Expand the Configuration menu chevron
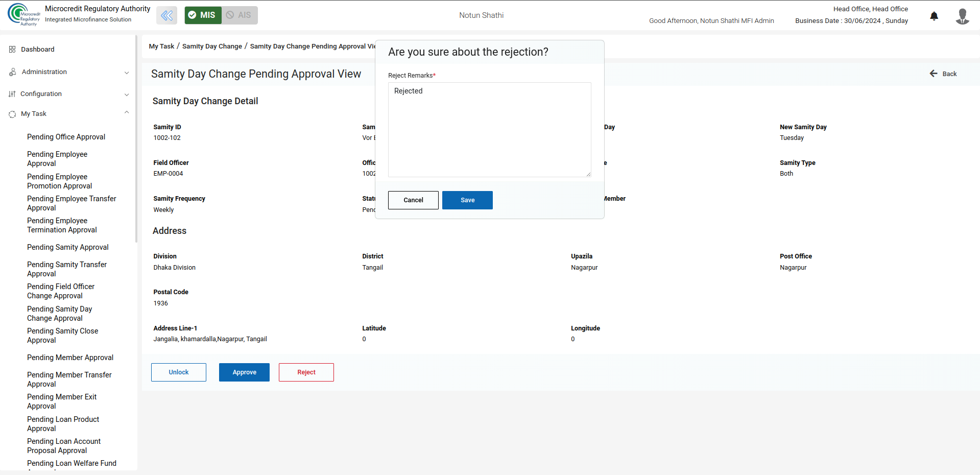This screenshot has height=475, width=980. (x=127, y=94)
